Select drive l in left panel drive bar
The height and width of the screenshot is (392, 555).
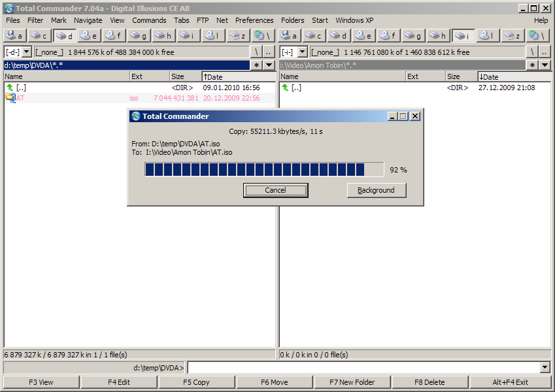213,36
